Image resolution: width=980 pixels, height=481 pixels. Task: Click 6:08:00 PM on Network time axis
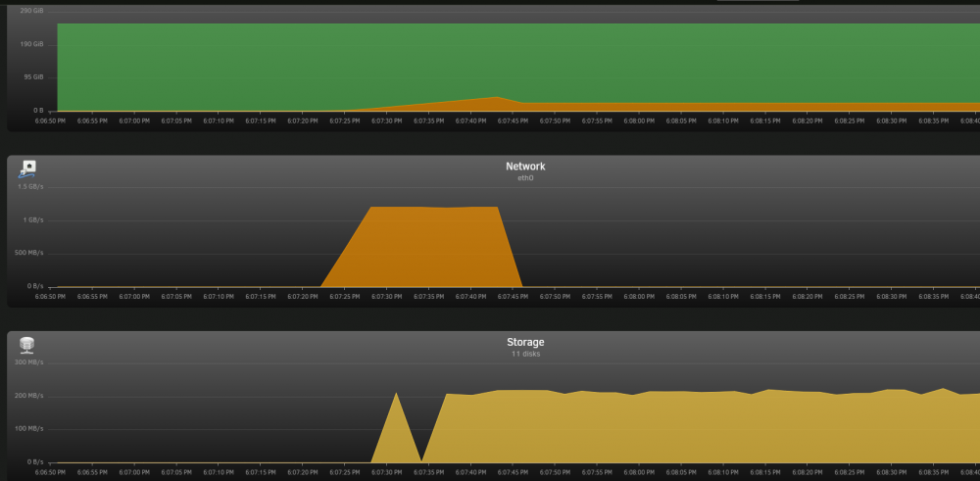click(639, 297)
